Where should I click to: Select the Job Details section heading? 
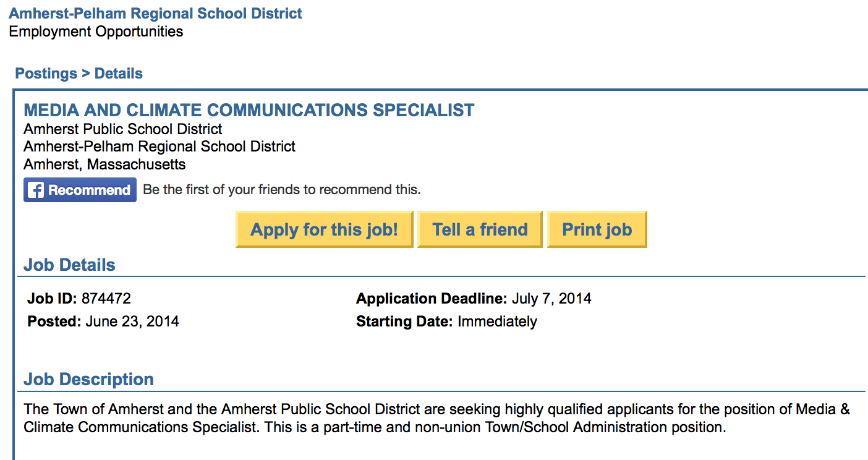pos(69,265)
